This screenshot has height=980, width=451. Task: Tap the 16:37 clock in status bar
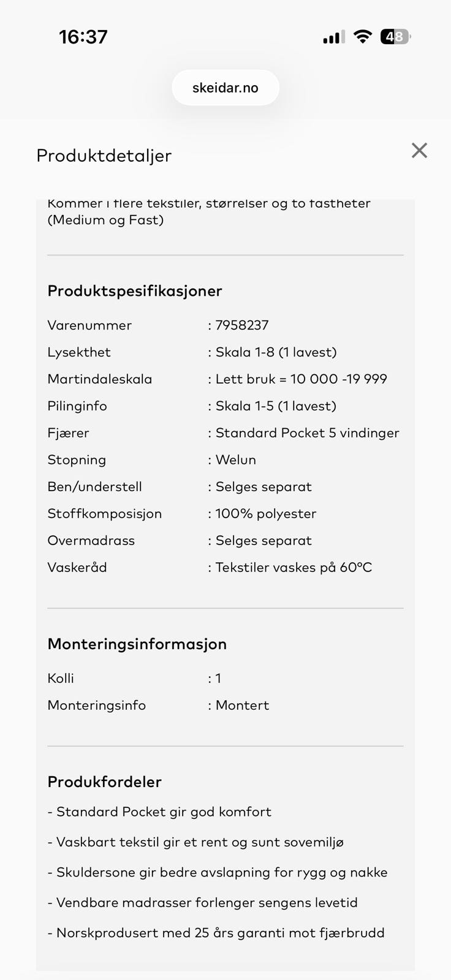[83, 37]
